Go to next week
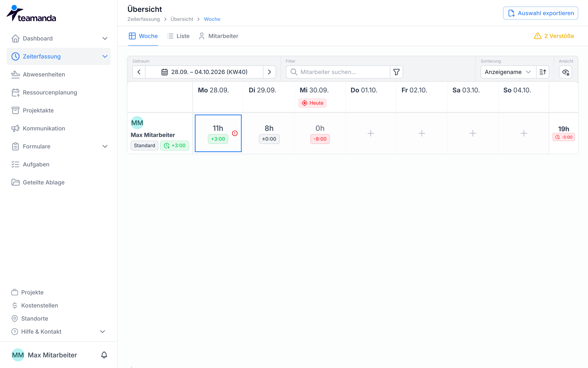The width and height of the screenshot is (588, 368). coord(269,72)
